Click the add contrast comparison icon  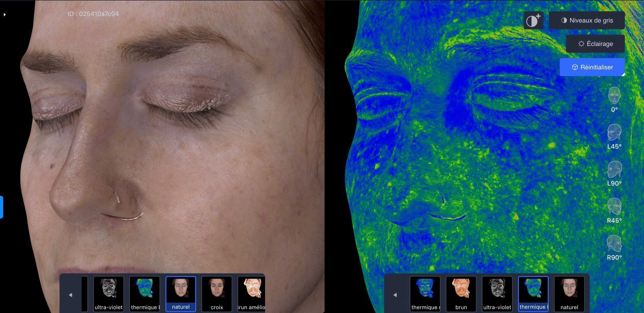pyautogui.click(x=533, y=20)
